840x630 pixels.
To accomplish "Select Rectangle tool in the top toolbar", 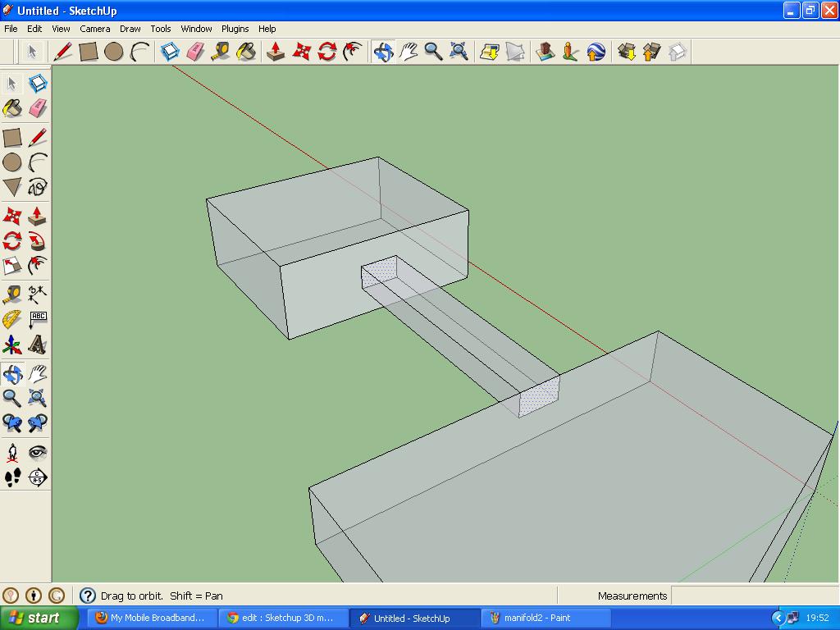I will click(89, 52).
